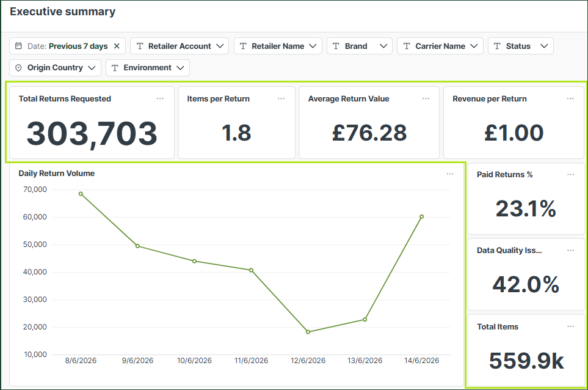Click the 70,000 y-axis label
This screenshot has width=588, height=390.
35,189
